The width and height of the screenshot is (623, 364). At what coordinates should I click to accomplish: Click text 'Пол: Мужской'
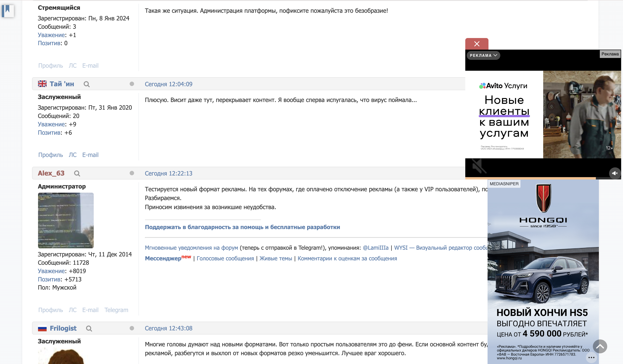pos(57,287)
